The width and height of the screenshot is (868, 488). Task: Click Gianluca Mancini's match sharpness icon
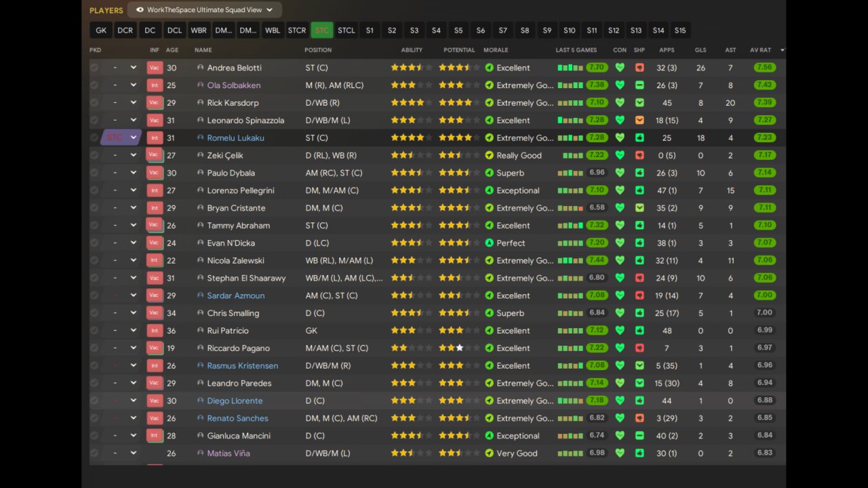(639, 436)
